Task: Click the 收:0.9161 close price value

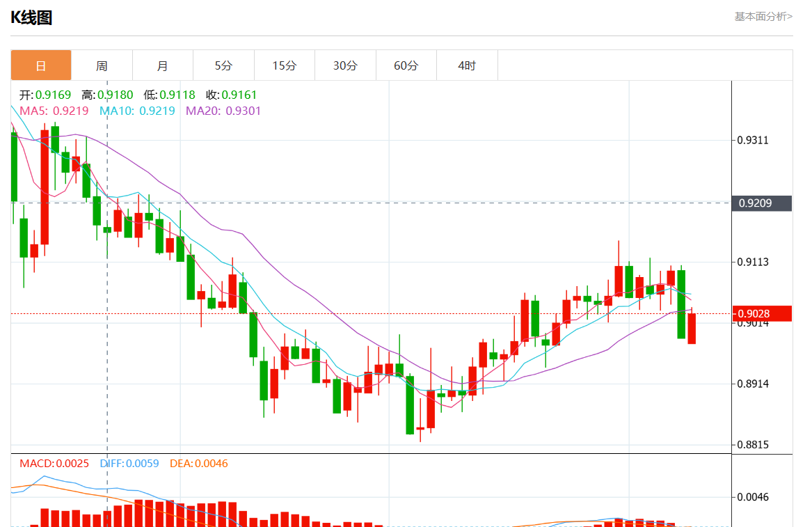Action: coord(232,95)
